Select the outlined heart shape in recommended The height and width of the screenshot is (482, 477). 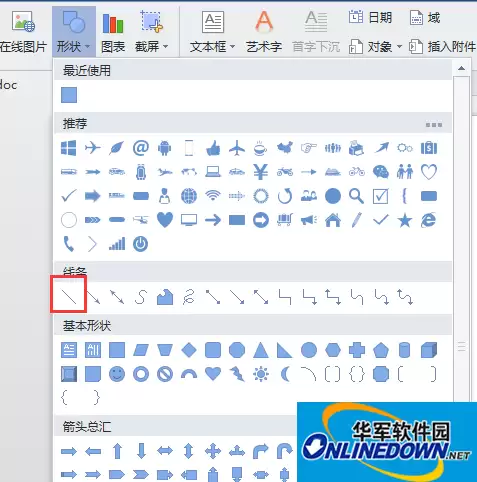429,172
